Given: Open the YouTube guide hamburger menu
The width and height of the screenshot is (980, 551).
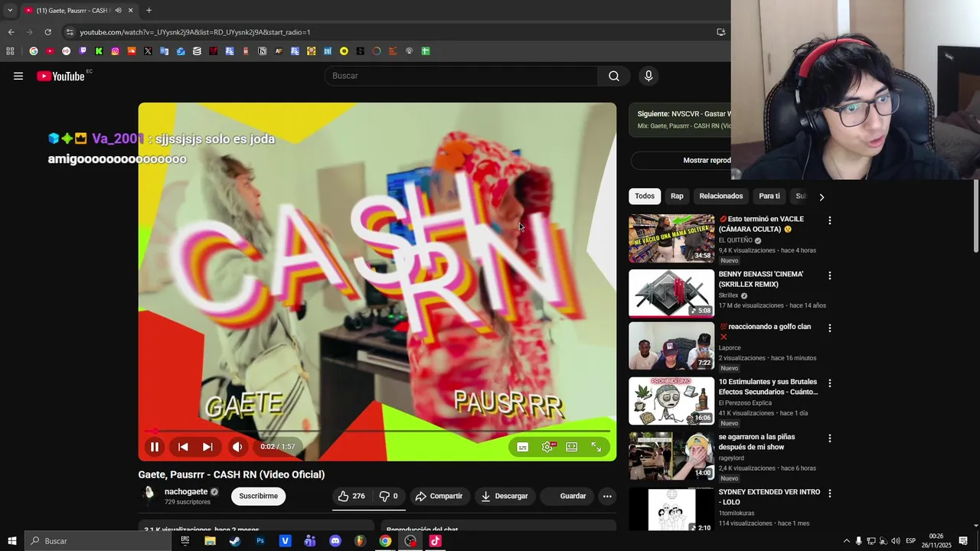Looking at the screenshot, I should coord(18,76).
